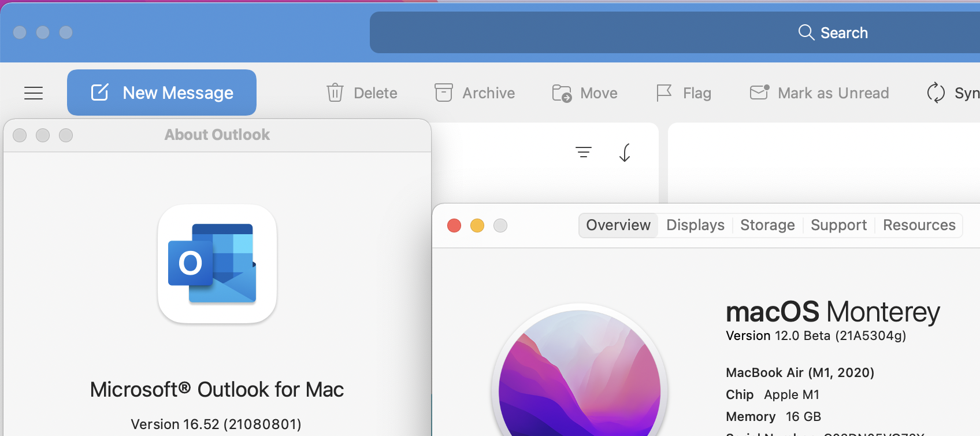Image resolution: width=980 pixels, height=436 pixels.
Task: Minimize the About This Mac window
Action: tap(477, 226)
